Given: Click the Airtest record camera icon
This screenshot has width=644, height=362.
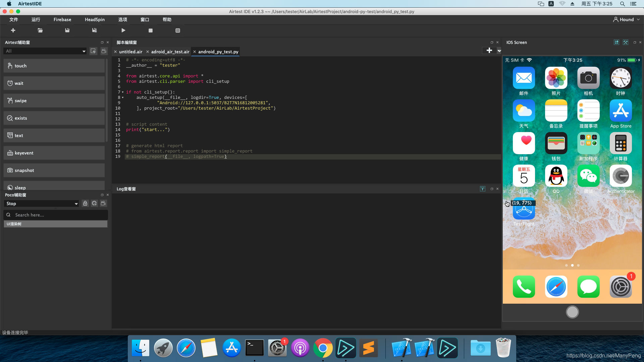Looking at the screenshot, I should pyautogui.click(x=104, y=51).
